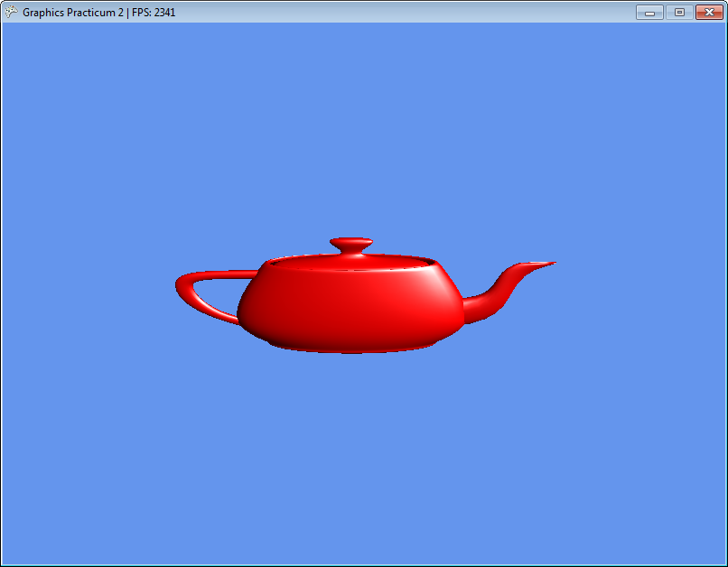Click the empty viewport left of the handle
728x567 pixels.
tap(90, 289)
